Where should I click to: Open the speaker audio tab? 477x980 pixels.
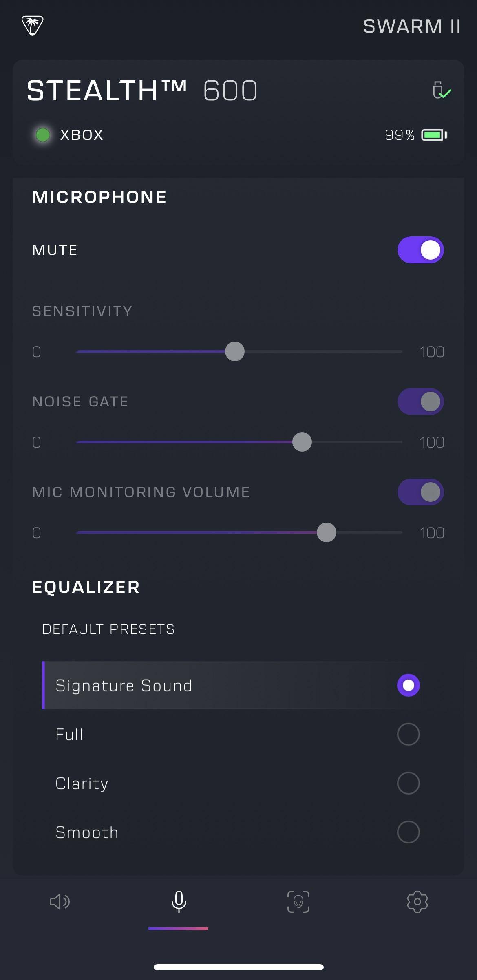point(60,901)
